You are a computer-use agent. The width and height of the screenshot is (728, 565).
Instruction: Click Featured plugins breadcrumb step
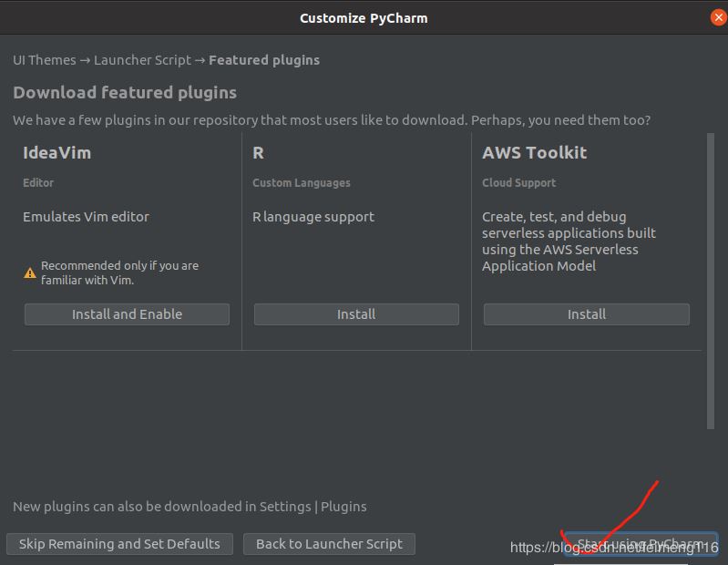(264, 60)
